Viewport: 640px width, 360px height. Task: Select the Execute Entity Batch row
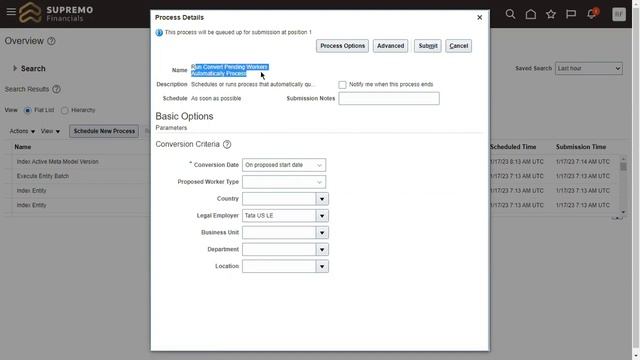pos(43,176)
